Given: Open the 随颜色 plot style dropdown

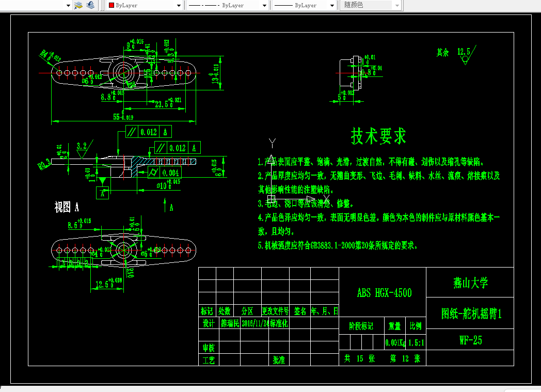Looking at the screenshot, I should pos(371,5).
